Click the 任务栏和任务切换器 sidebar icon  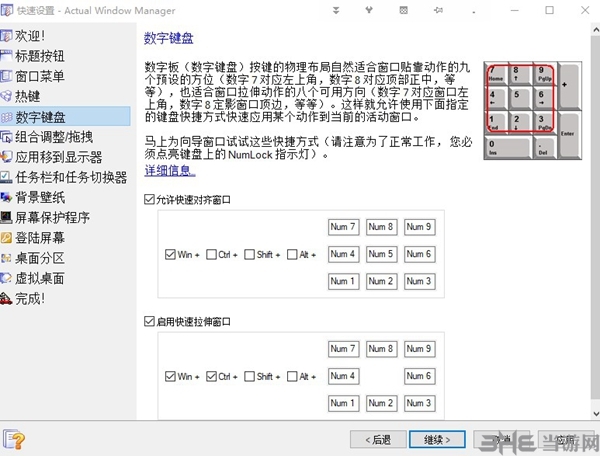(x=6, y=177)
